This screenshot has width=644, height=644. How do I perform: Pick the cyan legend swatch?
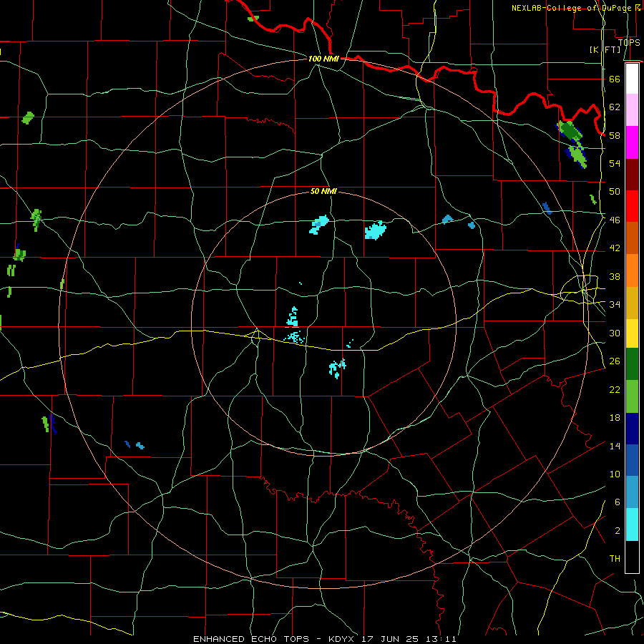pos(632,525)
